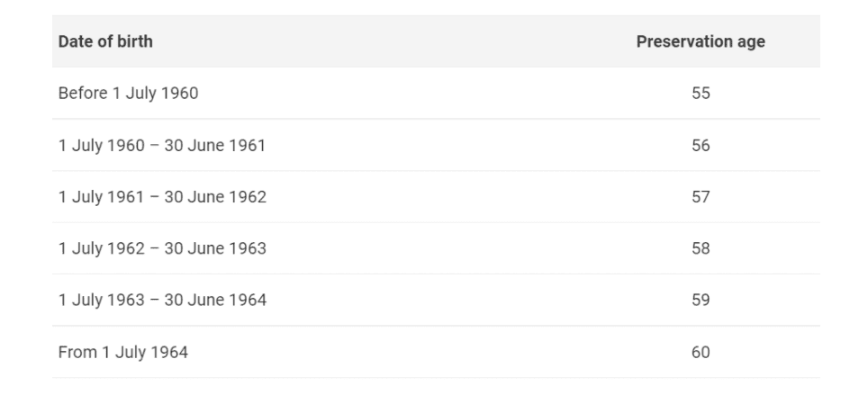
Task: Click preservation age value 57
Action: [701, 197]
